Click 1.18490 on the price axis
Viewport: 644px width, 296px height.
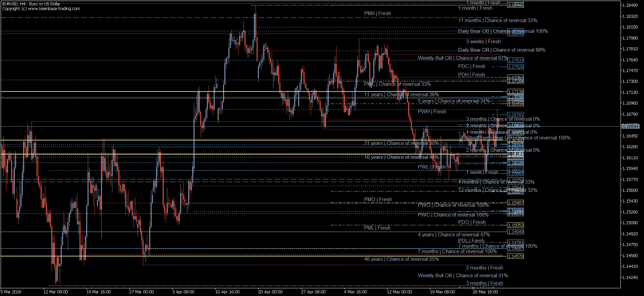(x=630, y=5)
